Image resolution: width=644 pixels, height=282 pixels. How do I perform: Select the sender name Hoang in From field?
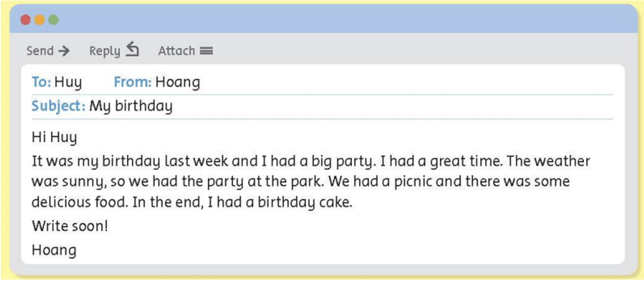[x=177, y=83]
